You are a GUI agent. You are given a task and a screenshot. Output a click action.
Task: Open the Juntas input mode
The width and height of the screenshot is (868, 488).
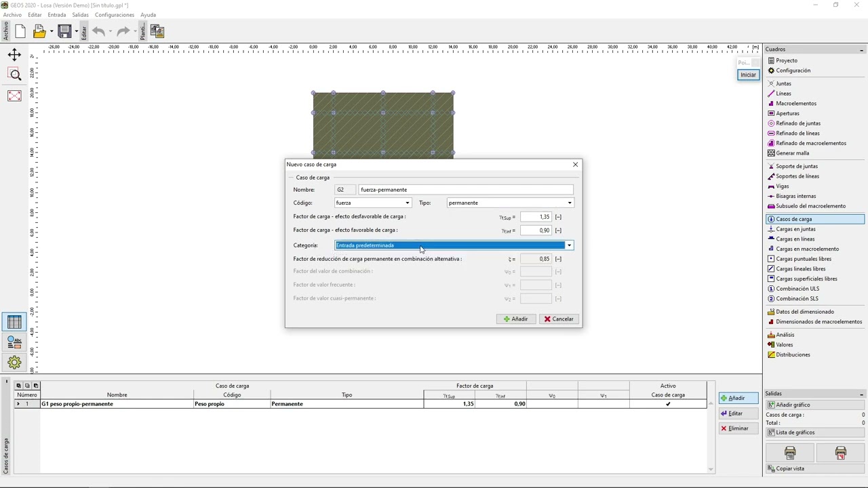(x=783, y=83)
